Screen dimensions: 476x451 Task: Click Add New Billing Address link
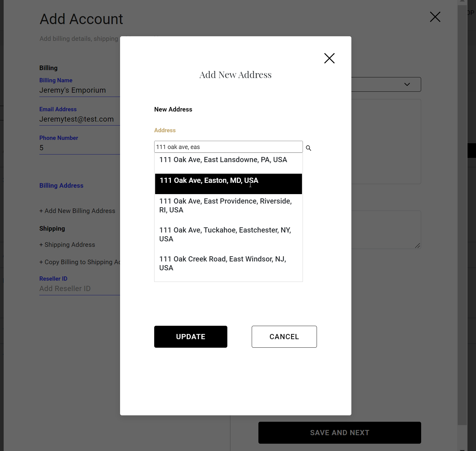tap(77, 211)
